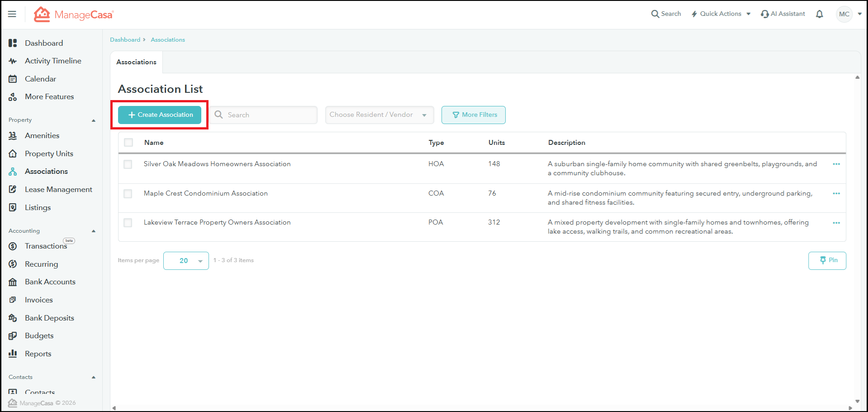Open the Choose Resident / Vendor dropdown
Viewport: 868px width, 412px height.
click(x=379, y=115)
